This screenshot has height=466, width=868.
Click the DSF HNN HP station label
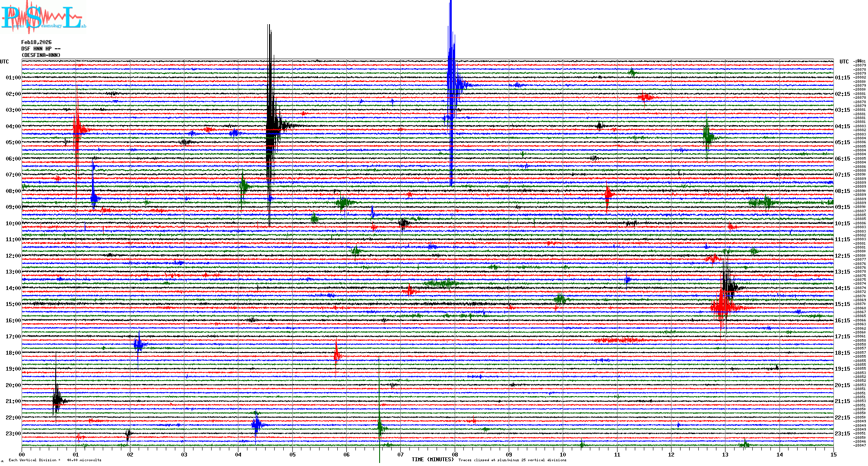[41, 49]
